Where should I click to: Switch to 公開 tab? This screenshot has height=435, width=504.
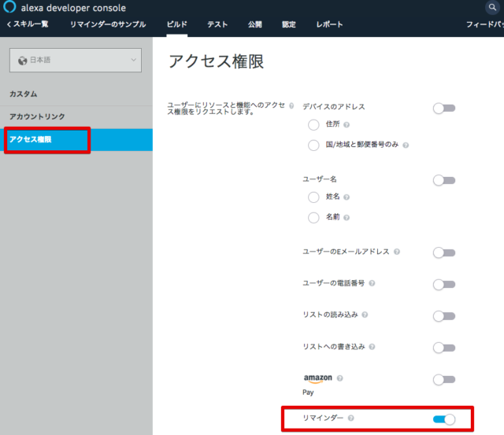coord(255,24)
